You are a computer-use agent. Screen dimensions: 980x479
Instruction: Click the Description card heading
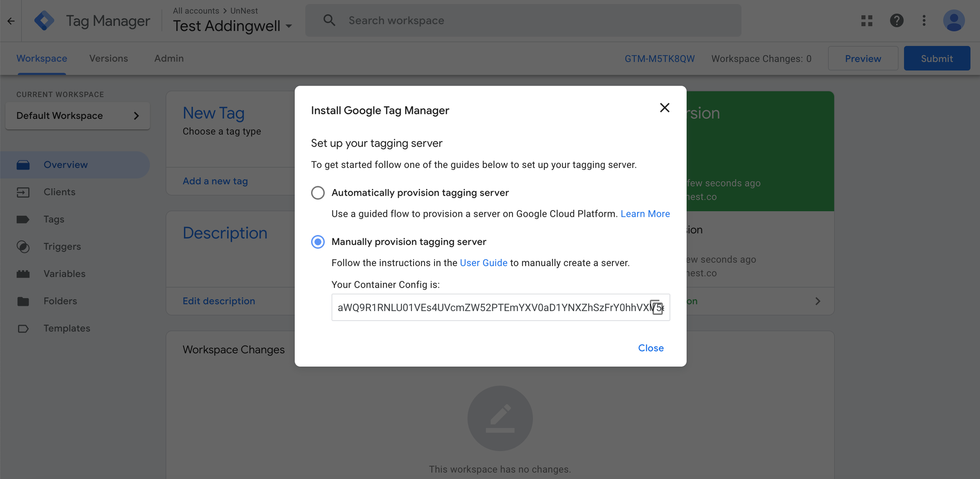point(225,233)
